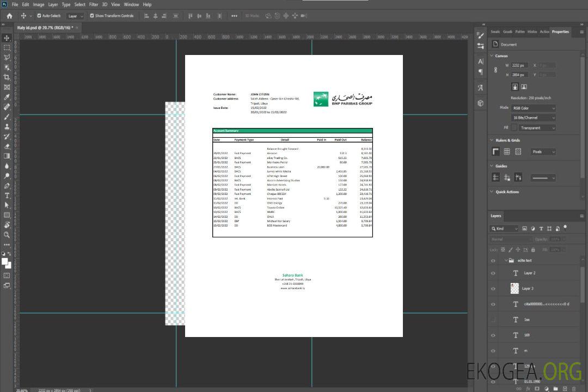Uncheck the Auto-Select checkbox
Screen dimensions: 588x392
click(x=39, y=16)
